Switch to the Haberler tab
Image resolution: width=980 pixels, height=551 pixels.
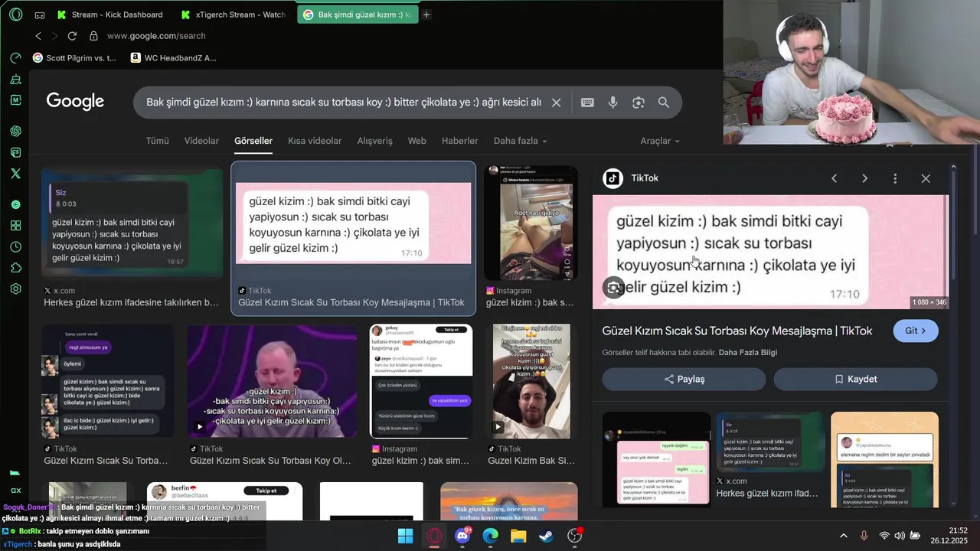point(459,141)
